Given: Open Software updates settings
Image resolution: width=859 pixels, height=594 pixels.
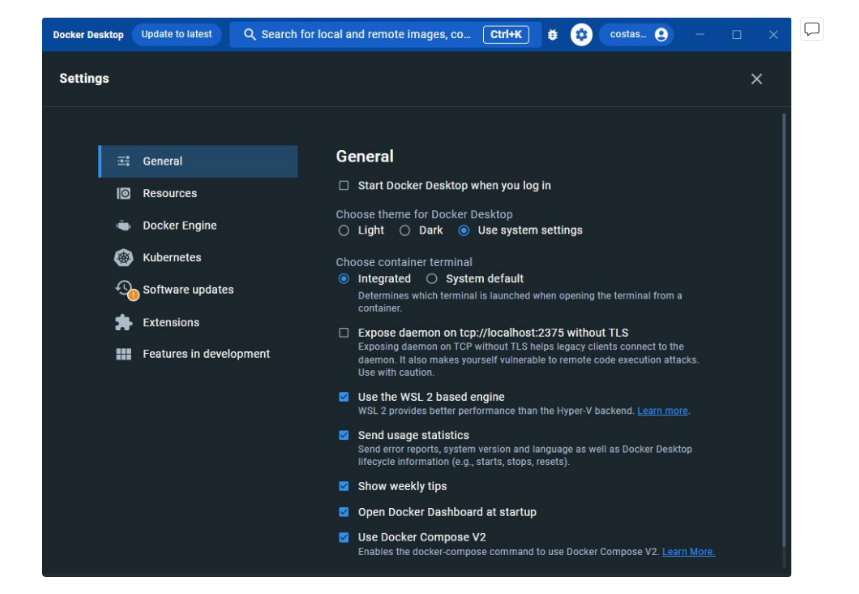Looking at the screenshot, I should click(198, 289).
